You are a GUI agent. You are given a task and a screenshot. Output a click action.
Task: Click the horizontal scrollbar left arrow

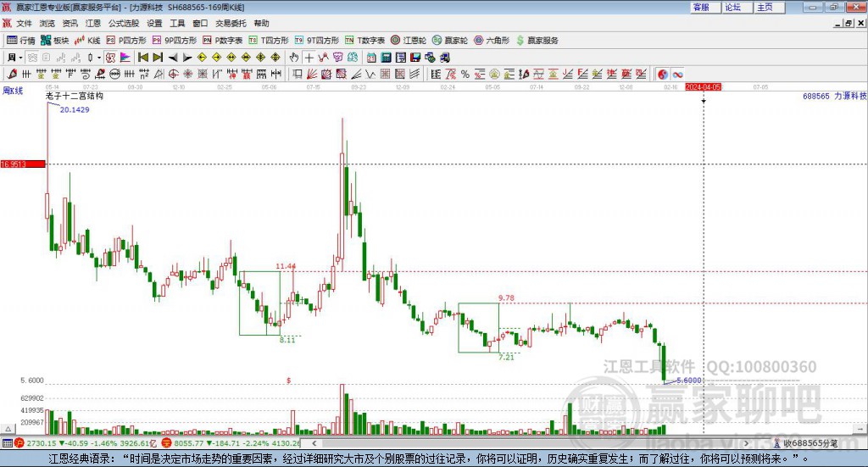coord(314,443)
